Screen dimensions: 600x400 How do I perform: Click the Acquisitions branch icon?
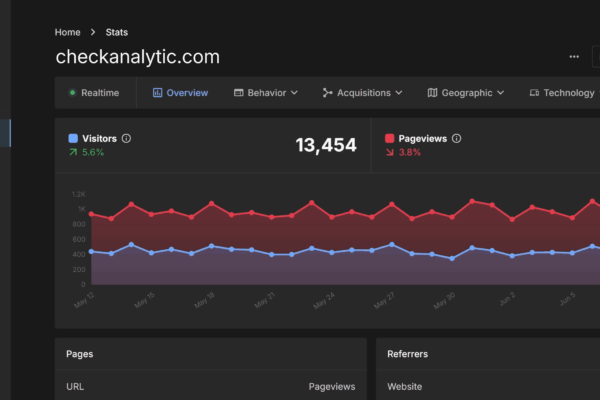pos(327,93)
